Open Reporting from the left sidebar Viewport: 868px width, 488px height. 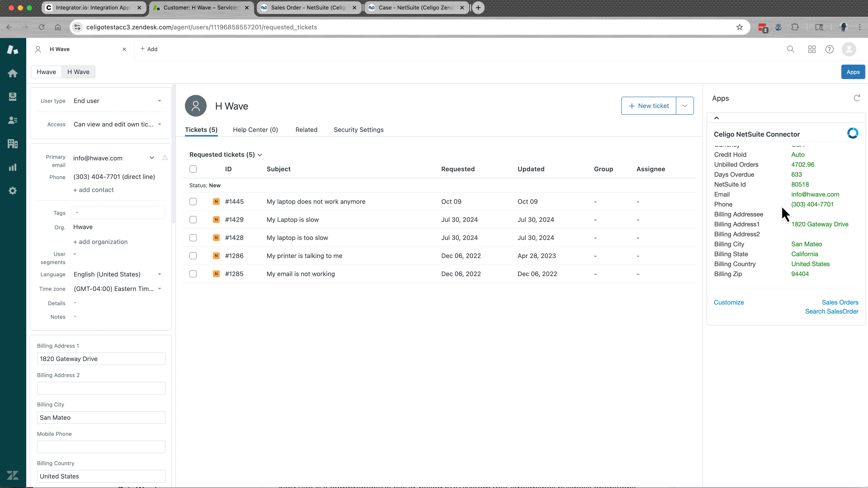click(12, 167)
